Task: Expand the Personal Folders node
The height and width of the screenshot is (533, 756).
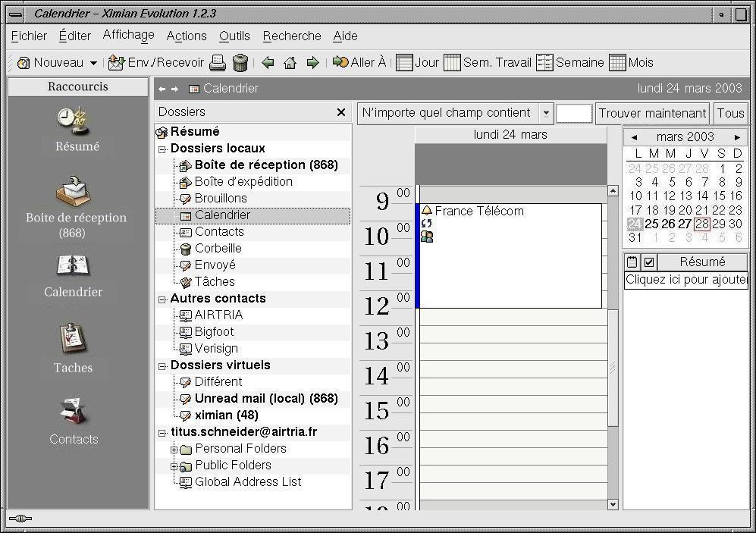Action: click(x=174, y=450)
